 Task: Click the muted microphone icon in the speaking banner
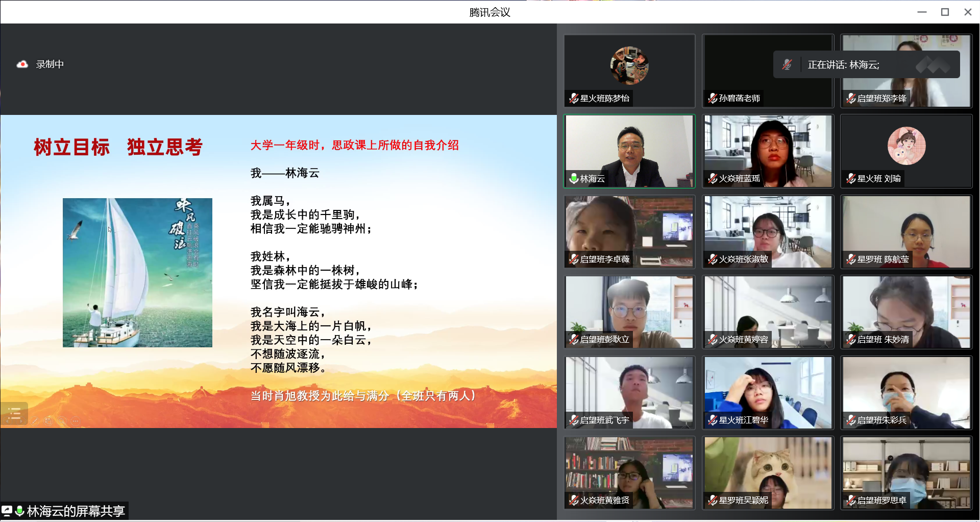[x=787, y=65]
